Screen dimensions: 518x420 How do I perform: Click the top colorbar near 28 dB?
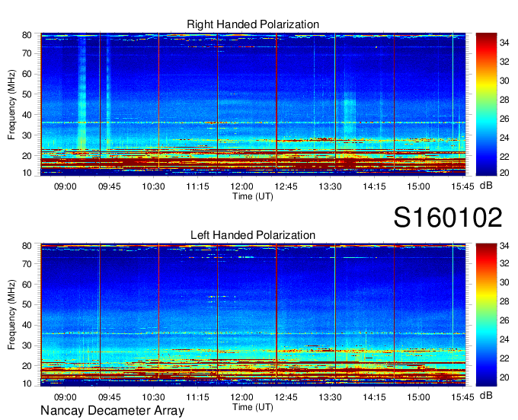click(x=486, y=100)
